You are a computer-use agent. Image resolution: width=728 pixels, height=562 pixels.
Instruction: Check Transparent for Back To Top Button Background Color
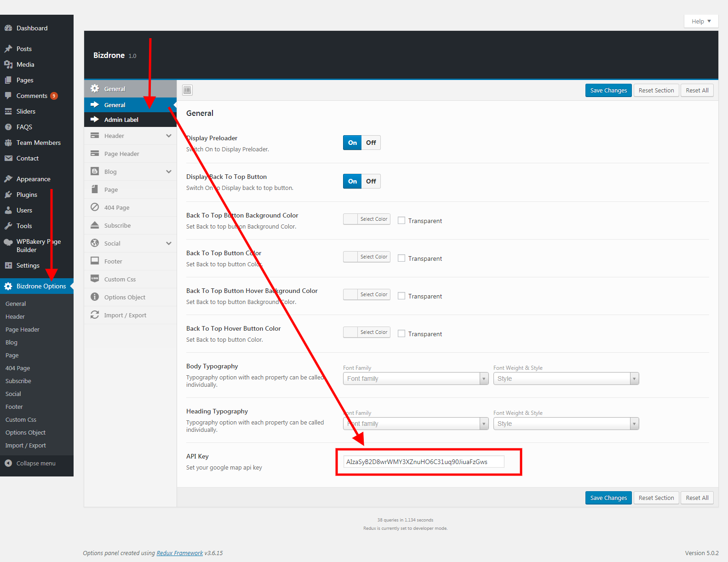coord(401,221)
